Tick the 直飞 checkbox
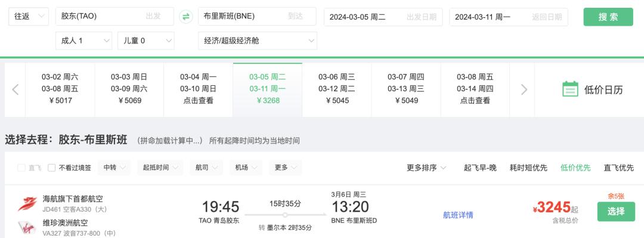 21,168
